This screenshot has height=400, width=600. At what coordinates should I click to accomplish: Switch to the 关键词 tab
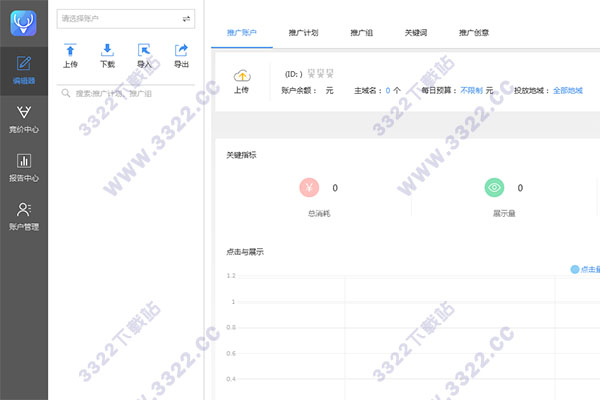pyautogui.click(x=416, y=33)
